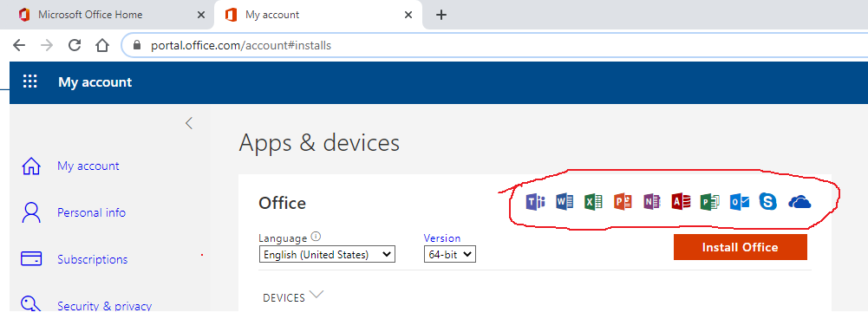Screen dimensions: 868x319
Task: Click the person icon beside Personal info
Action: [31, 212]
